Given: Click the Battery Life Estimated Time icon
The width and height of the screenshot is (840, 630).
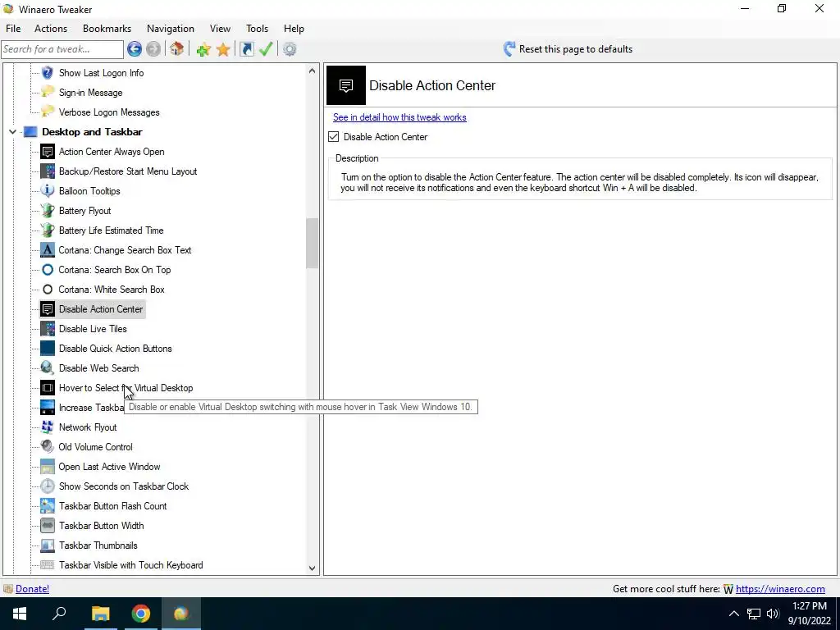Looking at the screenshot, I should 48,231.
